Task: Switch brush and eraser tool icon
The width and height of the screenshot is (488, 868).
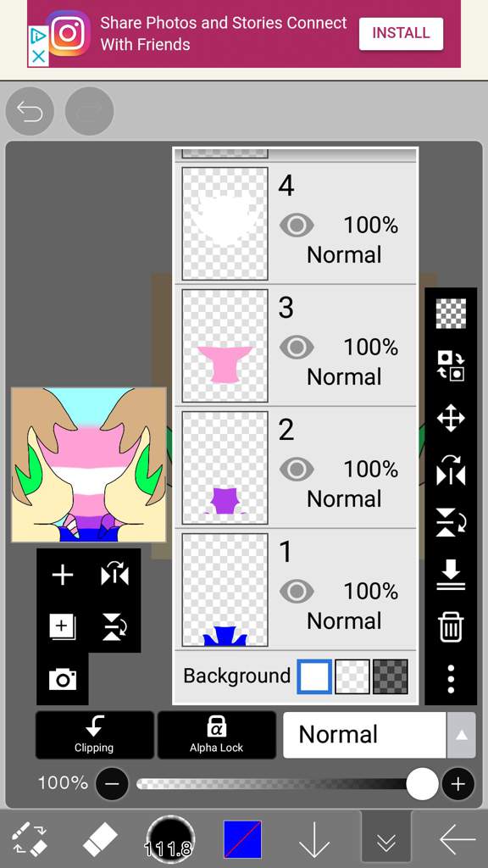Action: [30, 839]
